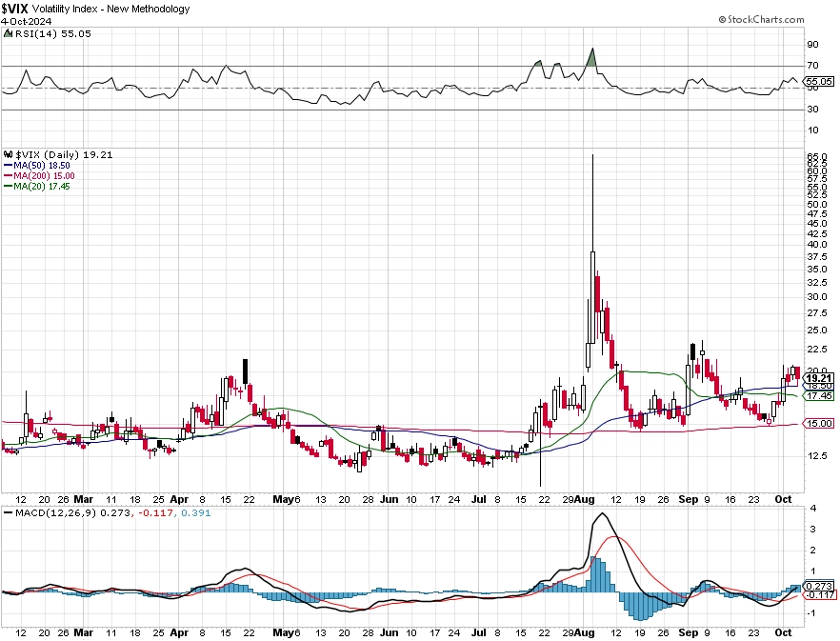Click the Aug label on price axis
Viewport: 840px width, 641px height.
click(585, 499)
